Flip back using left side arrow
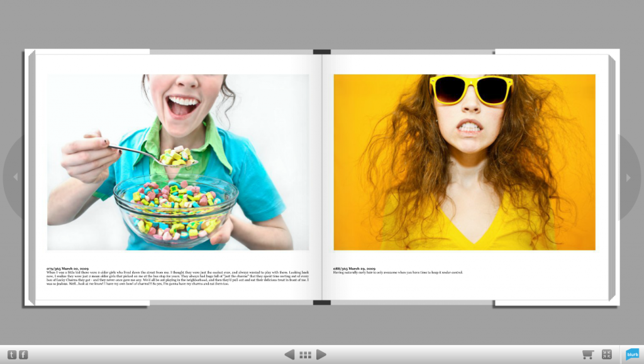 coord(15,178)
